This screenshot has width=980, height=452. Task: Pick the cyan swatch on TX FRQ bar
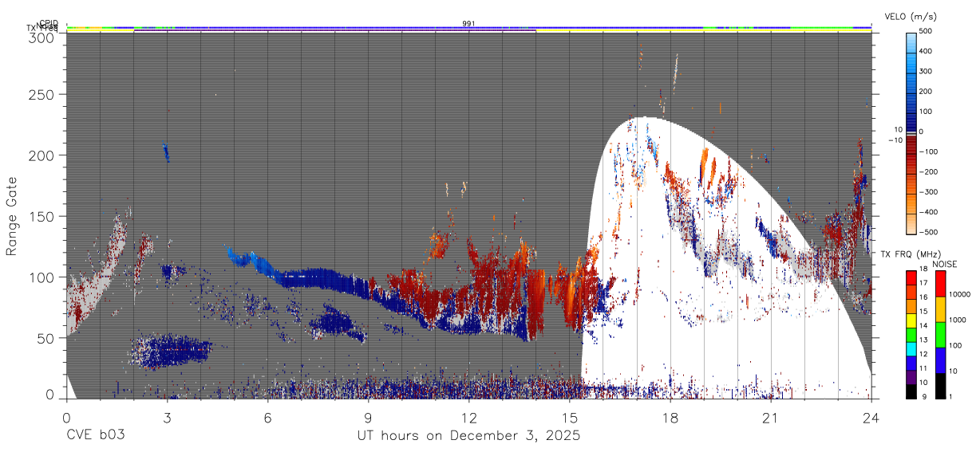point(911,348)
